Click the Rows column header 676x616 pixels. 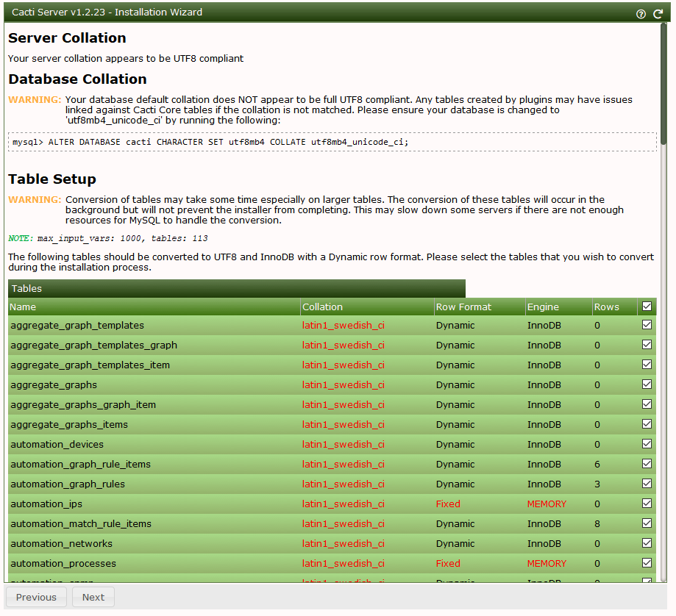pyautogui.click(x=615, y=307)
